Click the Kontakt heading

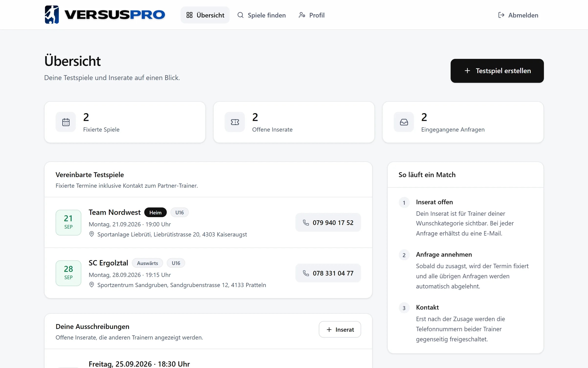(x=427, y=307)
